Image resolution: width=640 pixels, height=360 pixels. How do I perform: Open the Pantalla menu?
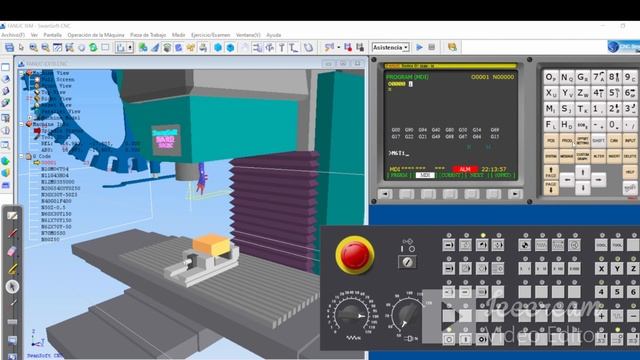point(53,35)
